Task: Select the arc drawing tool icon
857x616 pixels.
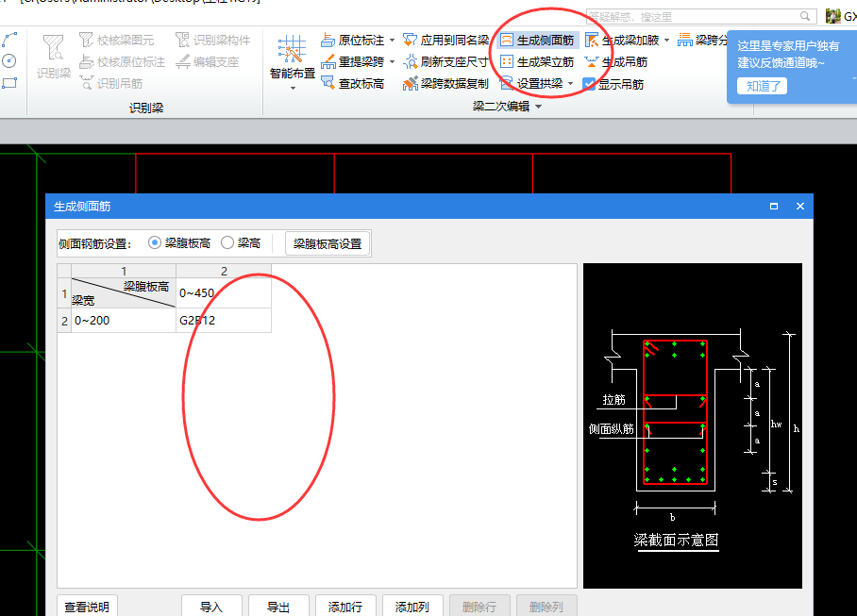Action: pos(9,40)
